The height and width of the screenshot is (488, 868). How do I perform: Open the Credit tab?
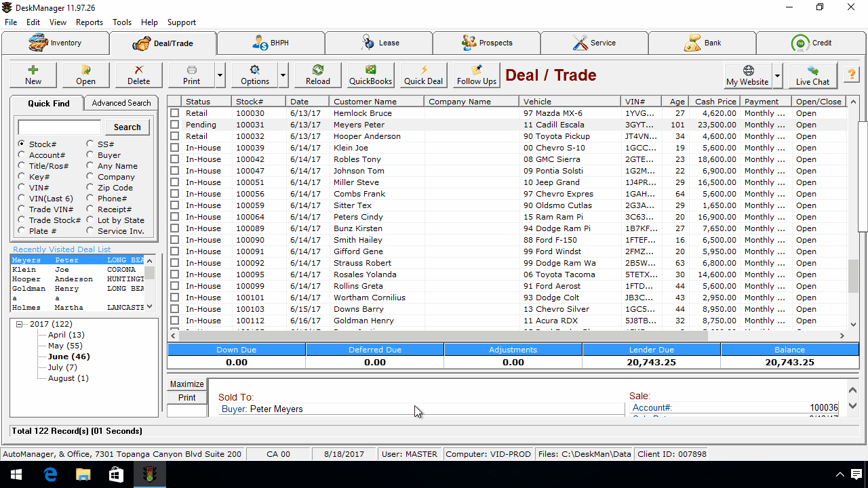(x=811, y=43)
